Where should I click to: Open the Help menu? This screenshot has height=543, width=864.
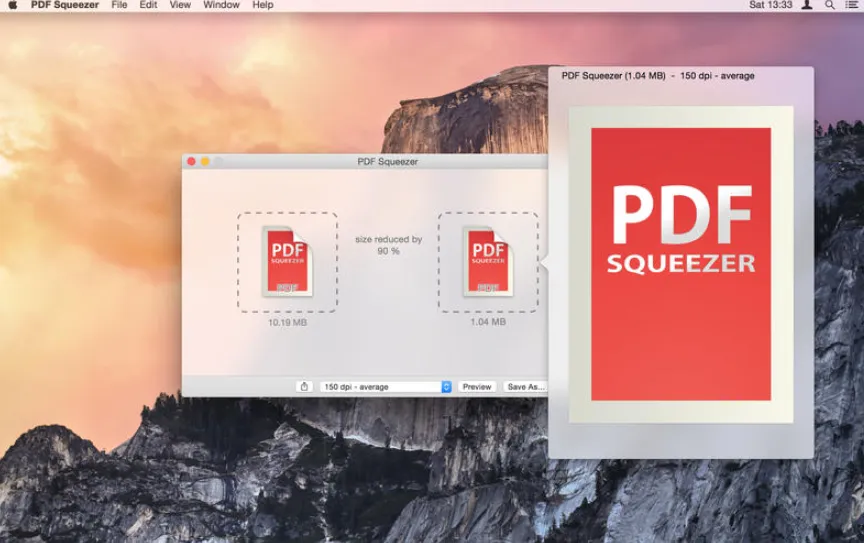263,5
